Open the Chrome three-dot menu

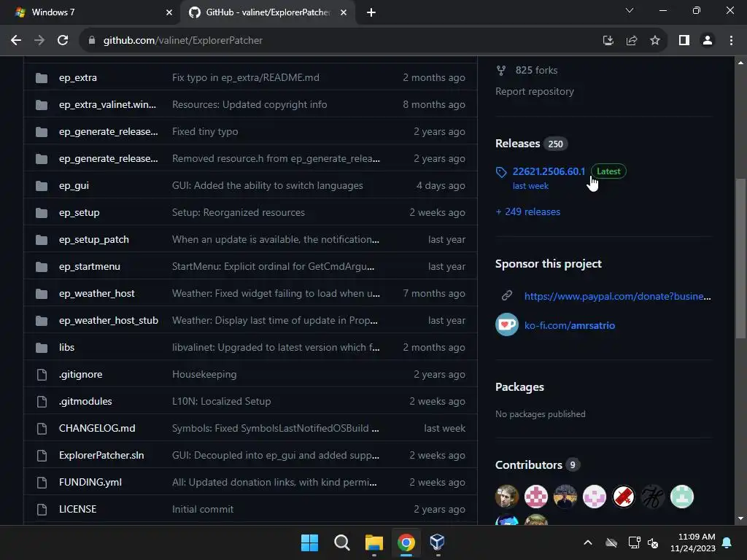[731, 41]
